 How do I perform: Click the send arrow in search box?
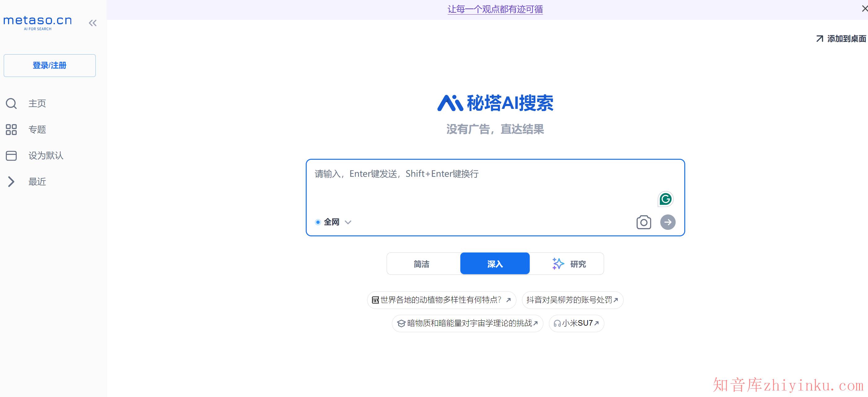tap(668, 222)
